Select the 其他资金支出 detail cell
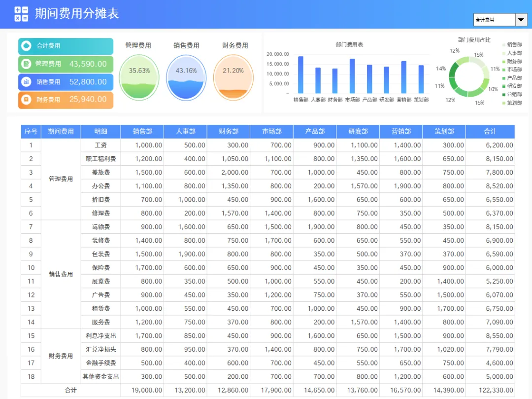532x399 pixels. [101, 376]
